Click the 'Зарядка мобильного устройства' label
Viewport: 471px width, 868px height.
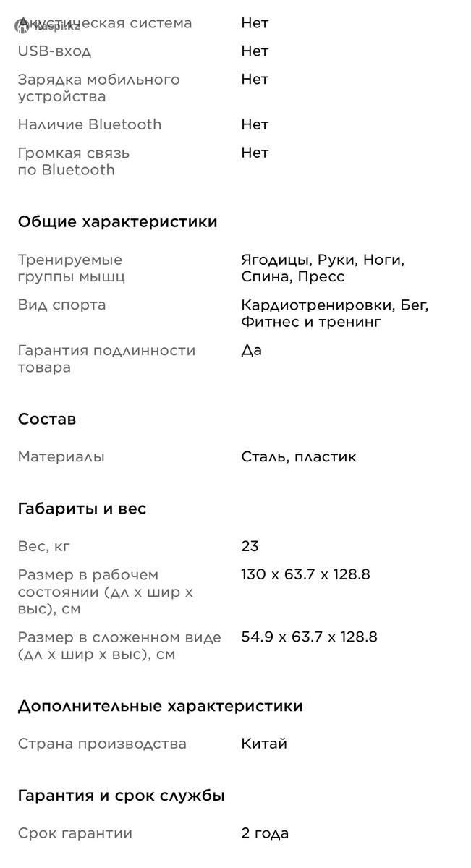(x=98, y=88)
